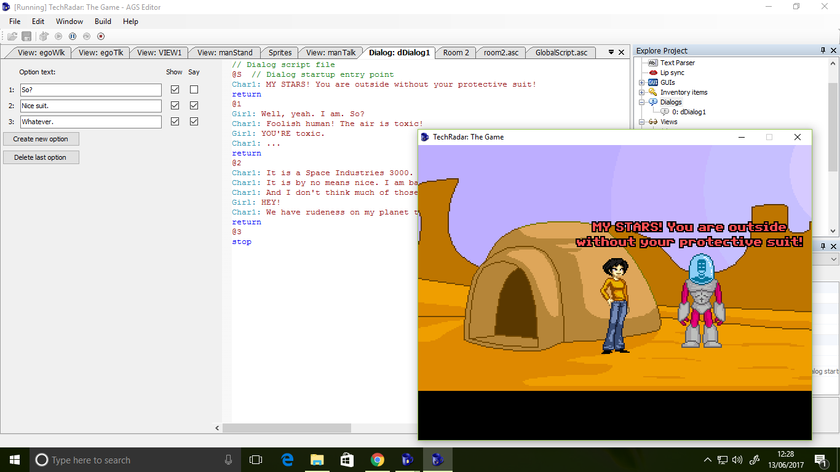Open the properties panel combo box dropdown
The image size is (840, 472).
coord(834,259)
